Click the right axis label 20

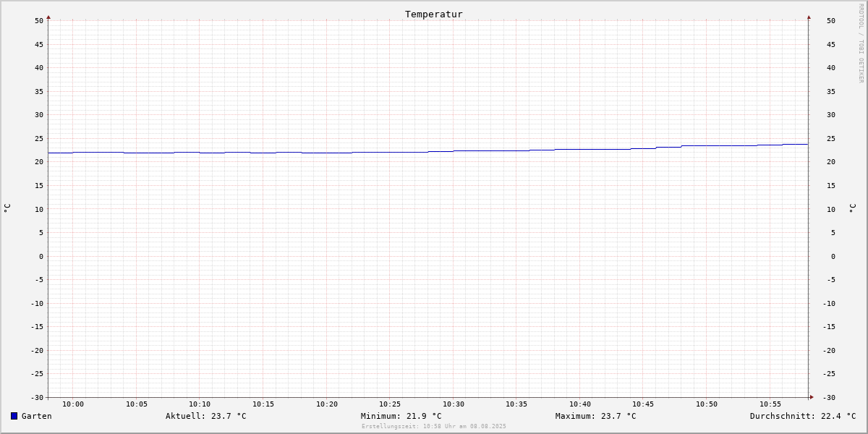pyautogui.click(x=831, y=162)
